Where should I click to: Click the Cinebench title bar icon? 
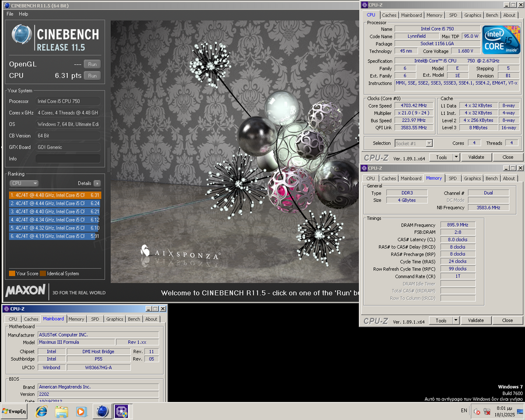[7, 5]
